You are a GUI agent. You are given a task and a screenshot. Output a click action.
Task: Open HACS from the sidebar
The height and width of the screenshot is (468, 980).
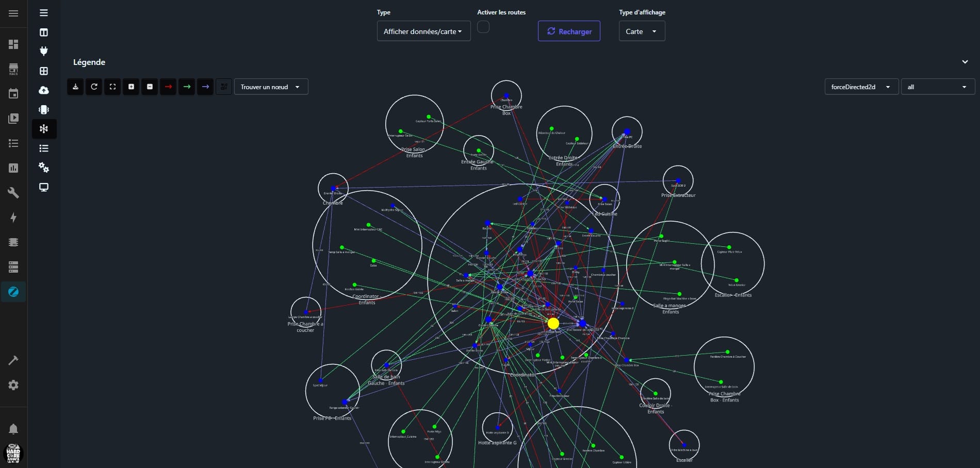[13, 69]
